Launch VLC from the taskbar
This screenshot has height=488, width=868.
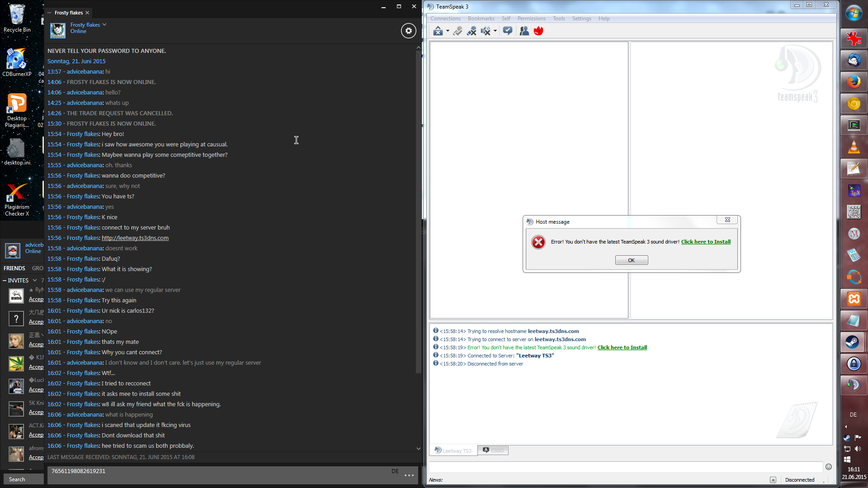854,147
